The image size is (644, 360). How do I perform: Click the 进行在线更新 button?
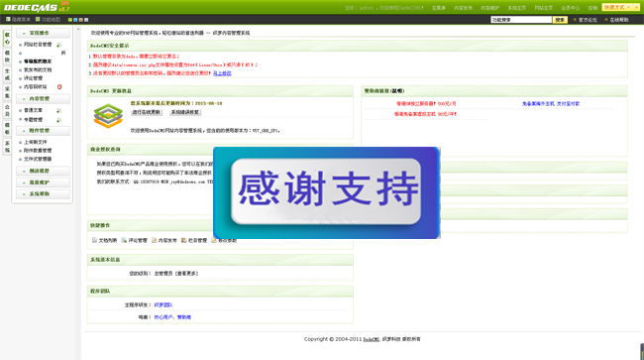(147, 112)
